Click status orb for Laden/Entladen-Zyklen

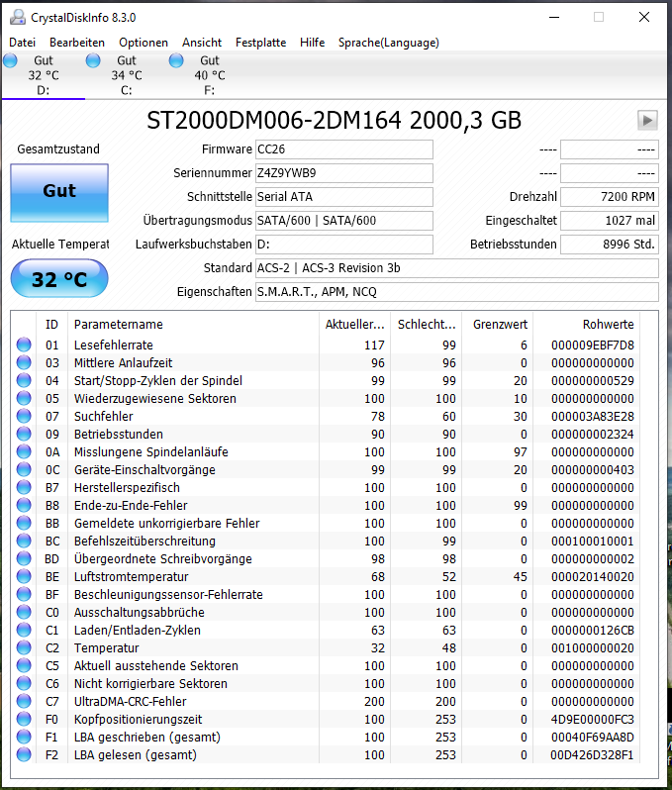24,630
